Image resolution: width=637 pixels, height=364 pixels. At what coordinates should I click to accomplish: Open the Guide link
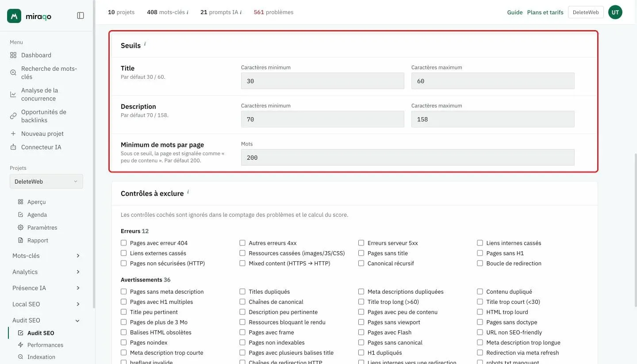pos(515,12)
